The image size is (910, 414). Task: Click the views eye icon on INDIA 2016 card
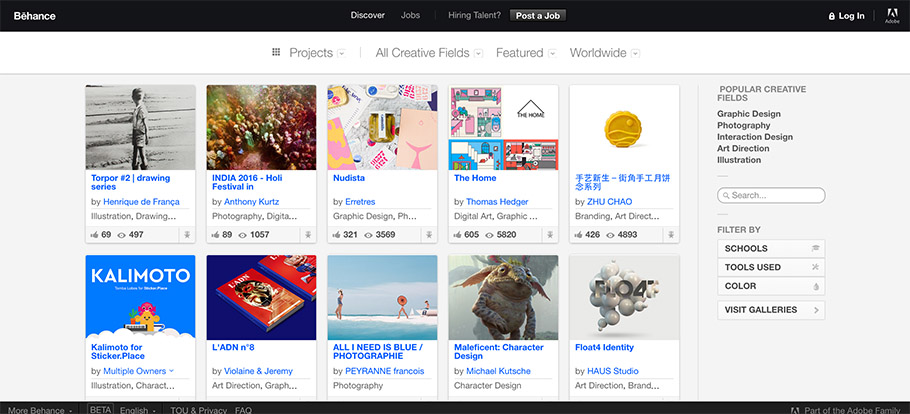pyautogui.click(x=241, y=235)
